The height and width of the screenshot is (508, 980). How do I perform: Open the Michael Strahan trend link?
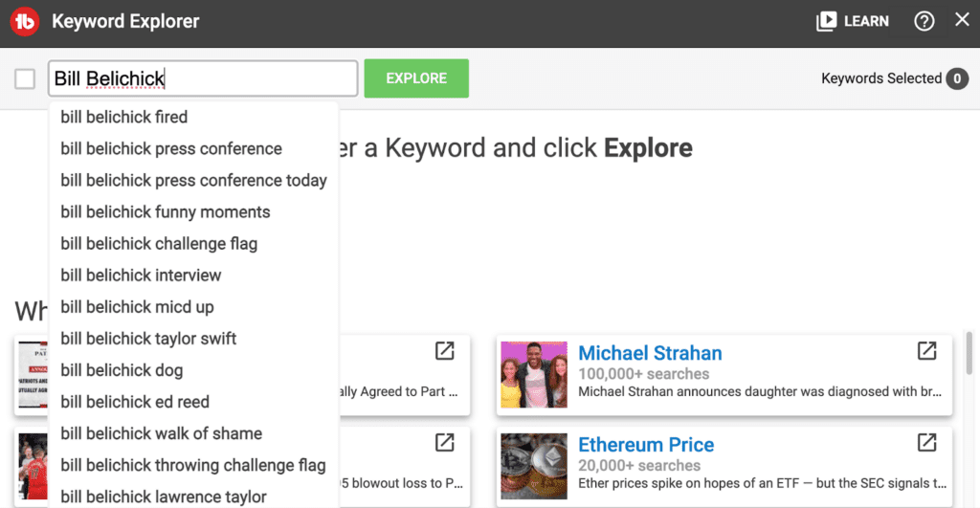[650, 353]
